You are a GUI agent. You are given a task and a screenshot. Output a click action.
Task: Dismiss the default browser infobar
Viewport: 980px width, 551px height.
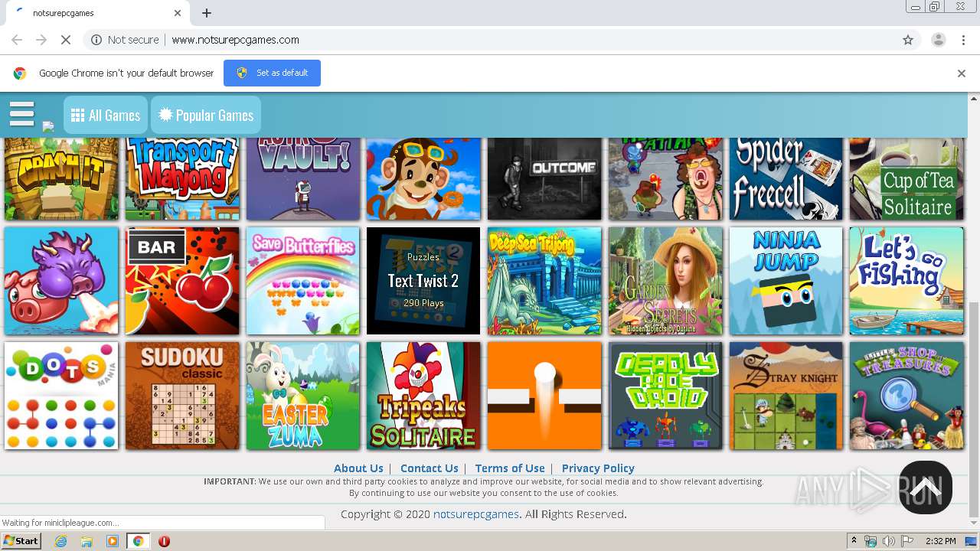962,73
